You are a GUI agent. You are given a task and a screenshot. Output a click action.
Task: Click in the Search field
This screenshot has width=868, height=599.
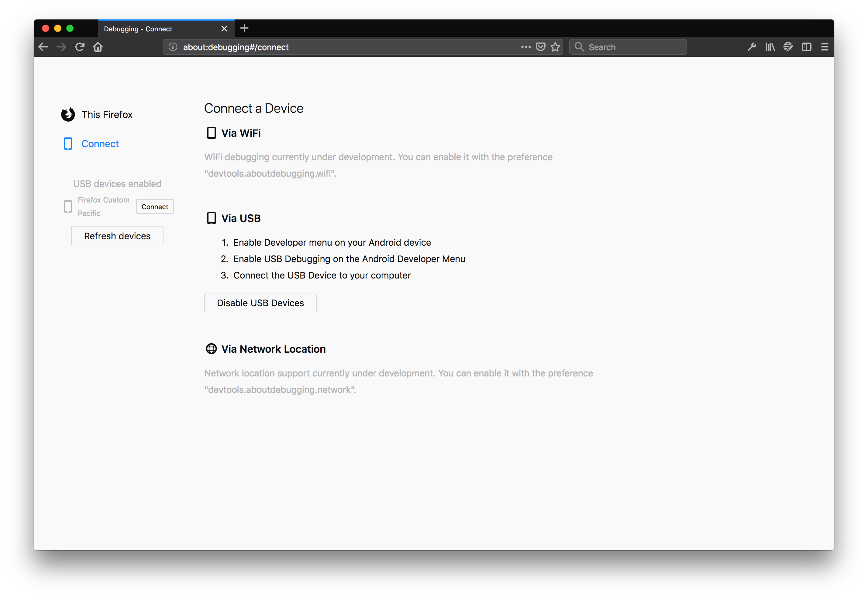(x=634, y=47)
